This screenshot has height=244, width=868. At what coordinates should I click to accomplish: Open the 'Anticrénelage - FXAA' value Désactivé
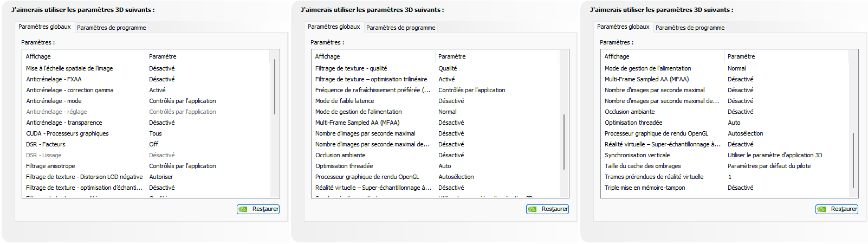(162, 79)
